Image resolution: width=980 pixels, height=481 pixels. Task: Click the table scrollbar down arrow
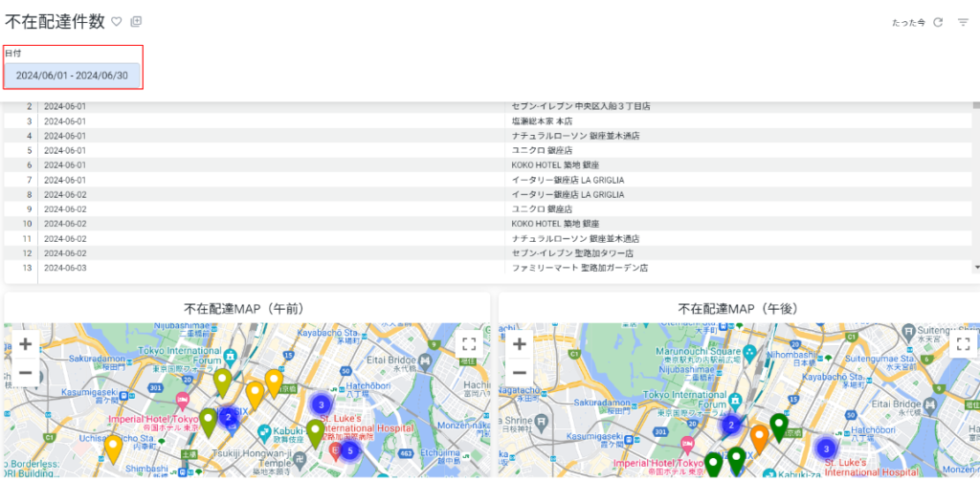[x=976, y=268]
